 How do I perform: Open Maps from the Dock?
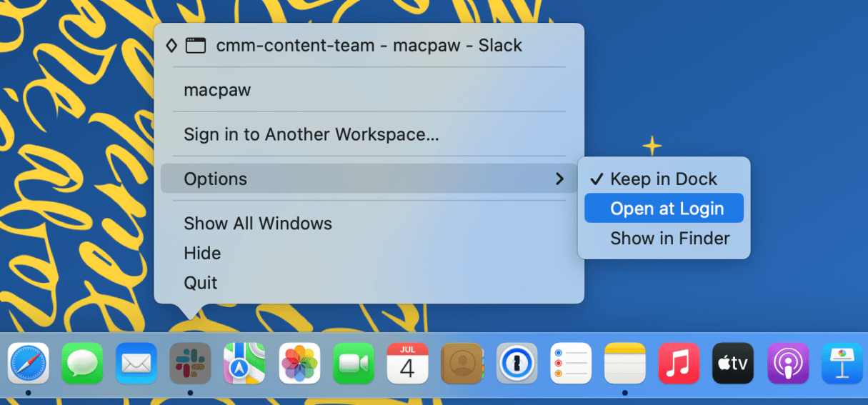pyautogui.click(x=244, y=364)
